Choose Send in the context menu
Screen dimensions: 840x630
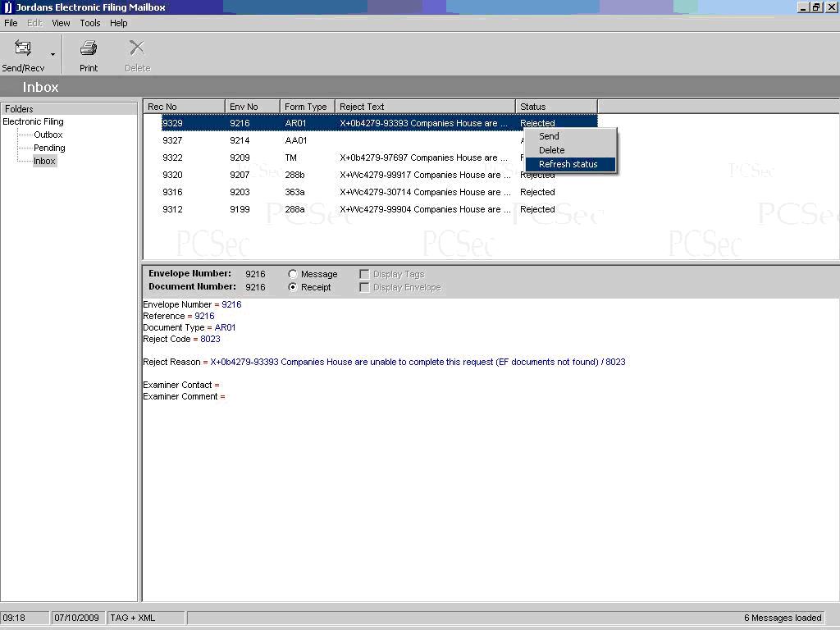pyautogui.click(x=549, y=136)
